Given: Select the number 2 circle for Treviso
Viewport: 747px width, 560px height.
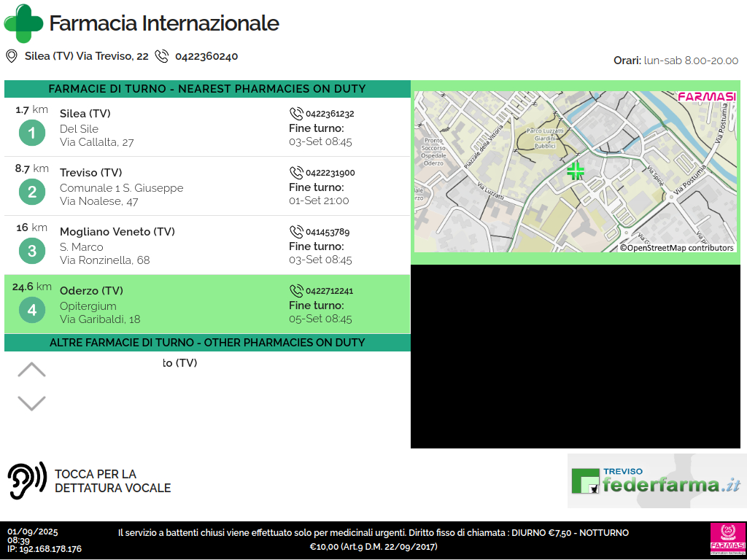Looking at the screenshot, I should 31,192.
